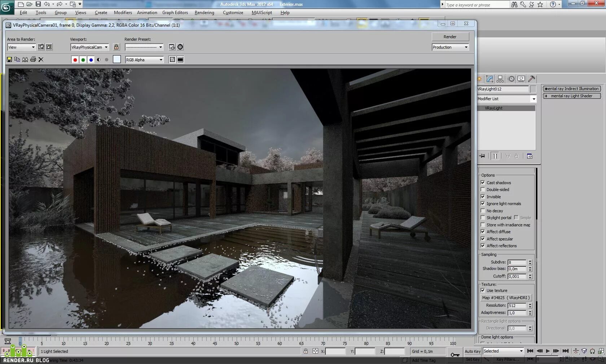Toggle the blue channel display

point(91,60)
